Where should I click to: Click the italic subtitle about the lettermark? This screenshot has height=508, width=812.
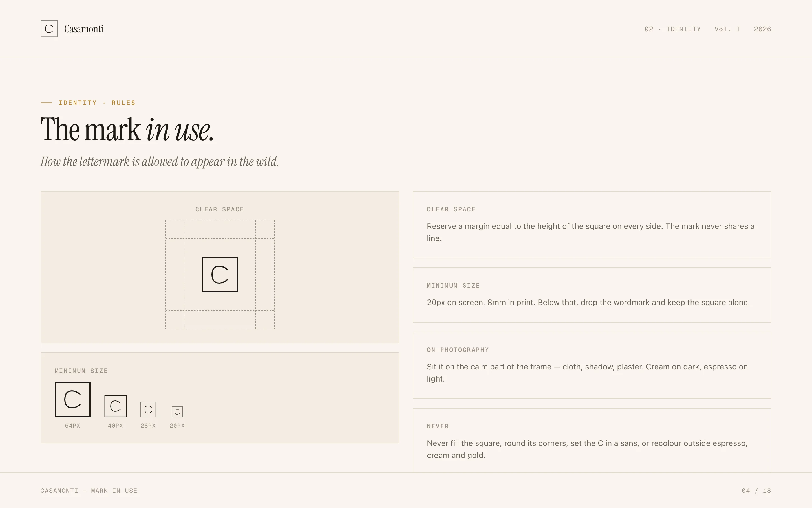(x=160, y=162)
